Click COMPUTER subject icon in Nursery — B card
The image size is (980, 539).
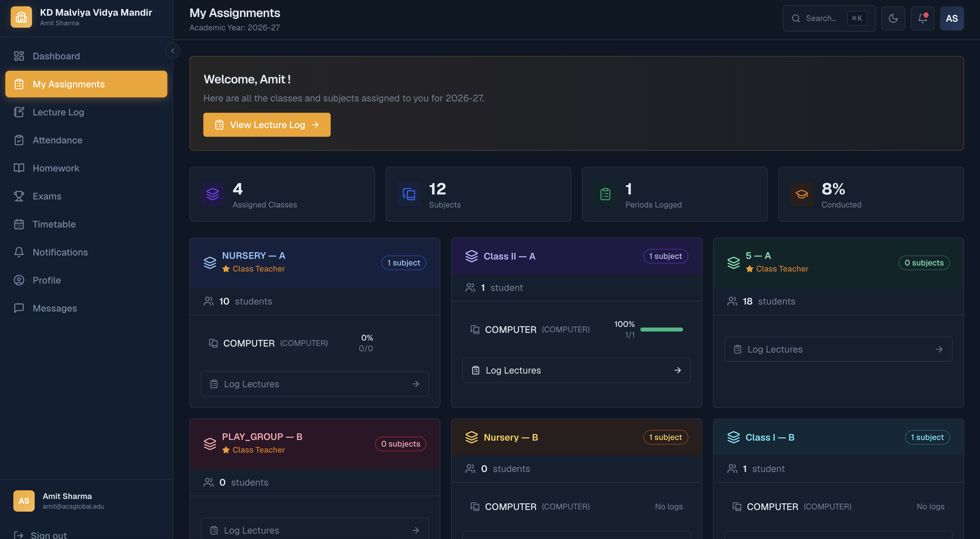pyautogui.click(x=475, y=507)
